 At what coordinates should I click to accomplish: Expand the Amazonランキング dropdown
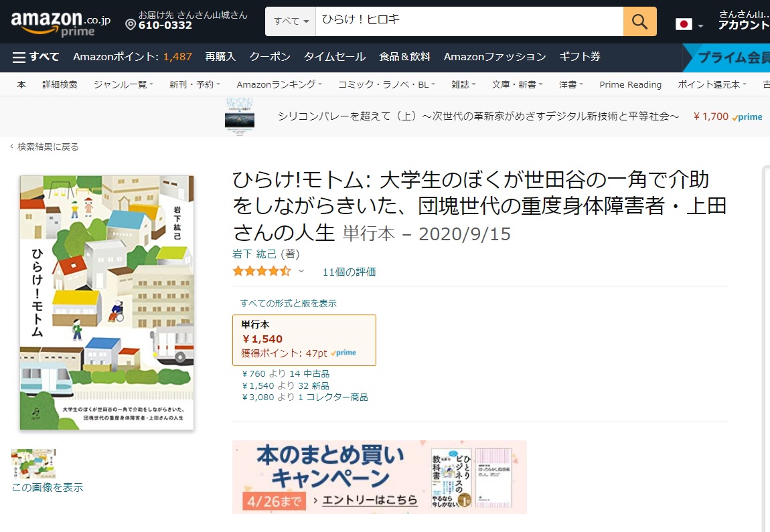[x=279, y=84]
